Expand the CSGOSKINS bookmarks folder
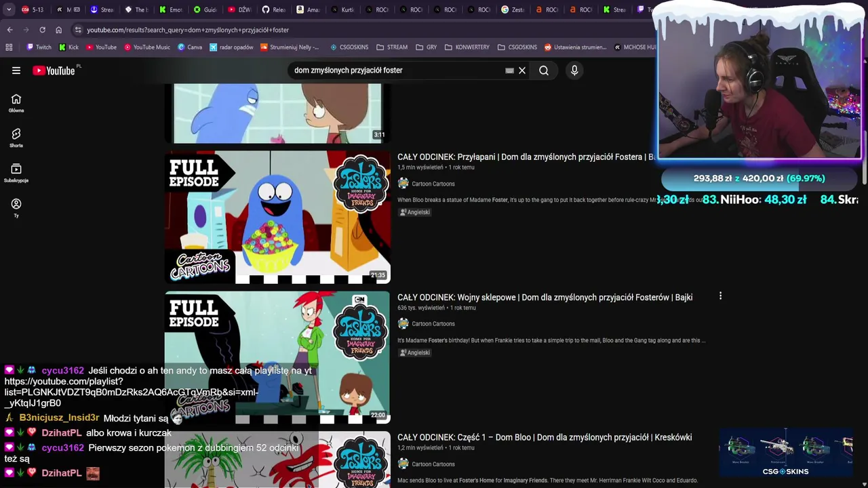868x488 pixels. 517,47
